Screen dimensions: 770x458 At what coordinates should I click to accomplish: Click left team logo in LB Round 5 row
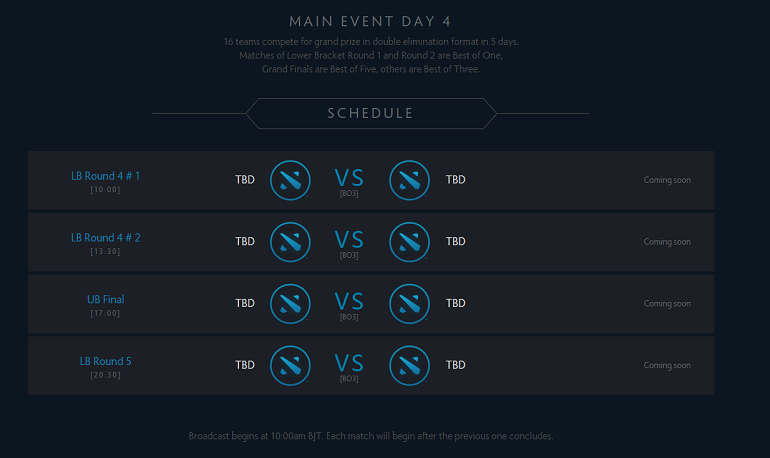[290, 366]
